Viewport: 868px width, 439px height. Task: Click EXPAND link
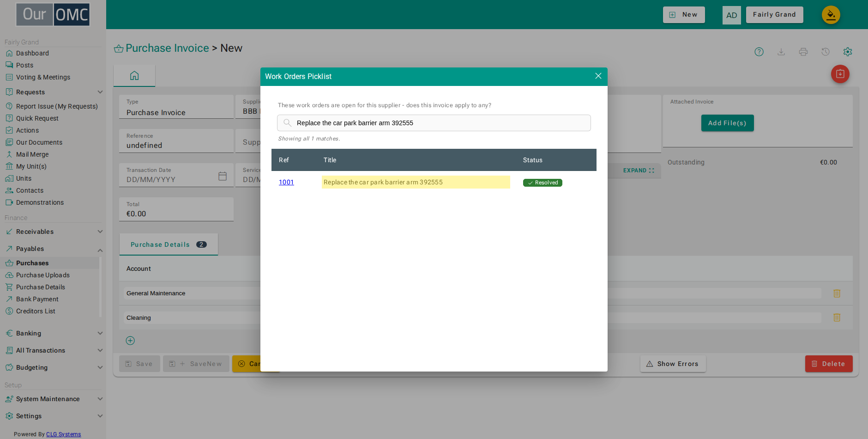[x=639, y=171]
